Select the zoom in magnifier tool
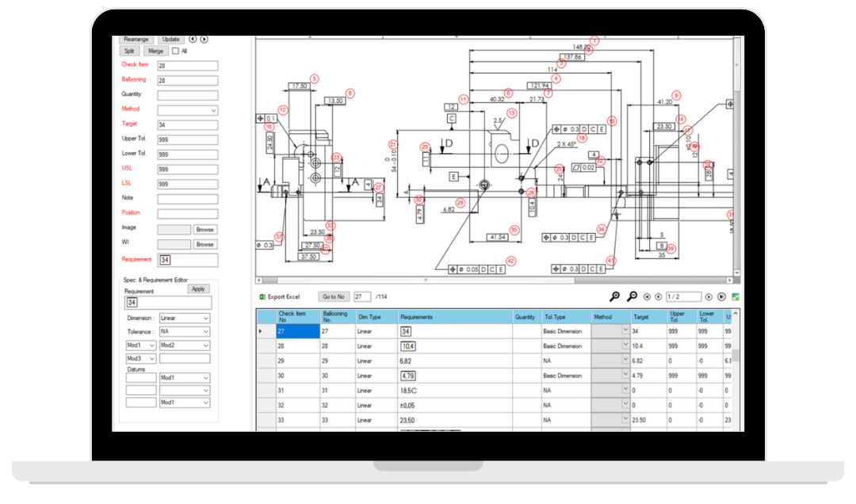 (x=614, y=296)
